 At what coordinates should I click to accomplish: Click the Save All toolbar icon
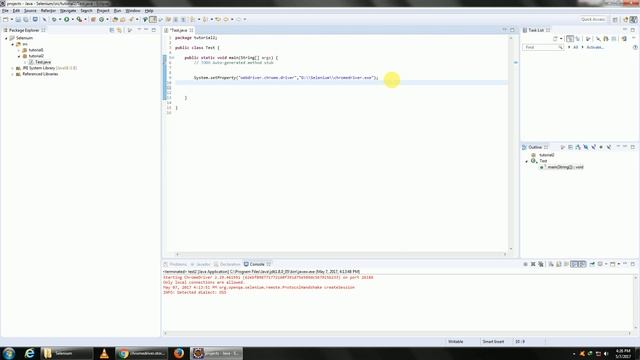[26, 19]
